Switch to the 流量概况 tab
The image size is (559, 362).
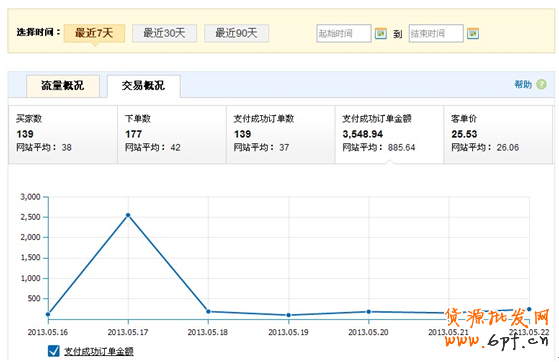click(63, 86)
